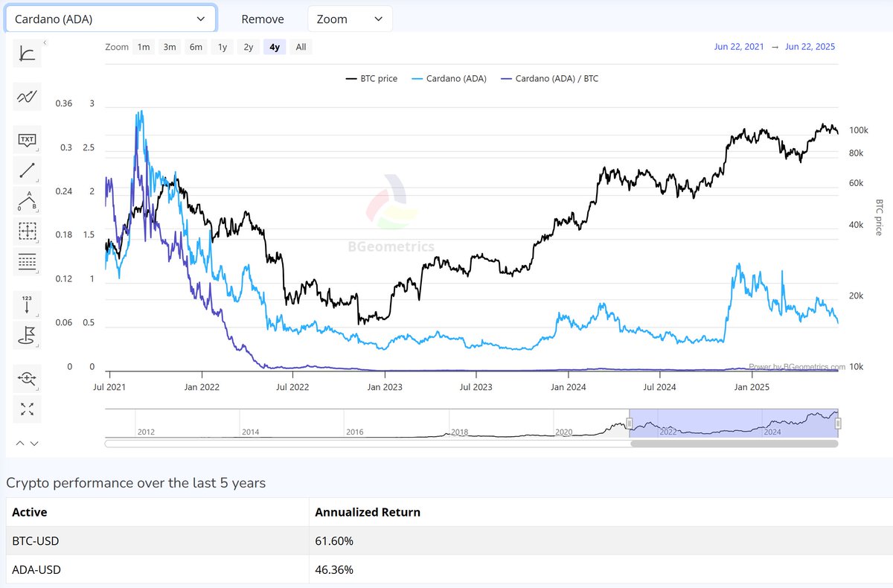This screenshot has width=893, height=588.
Task: Select the dashed rectangle measure tool
Action: [x=28, y=231]
